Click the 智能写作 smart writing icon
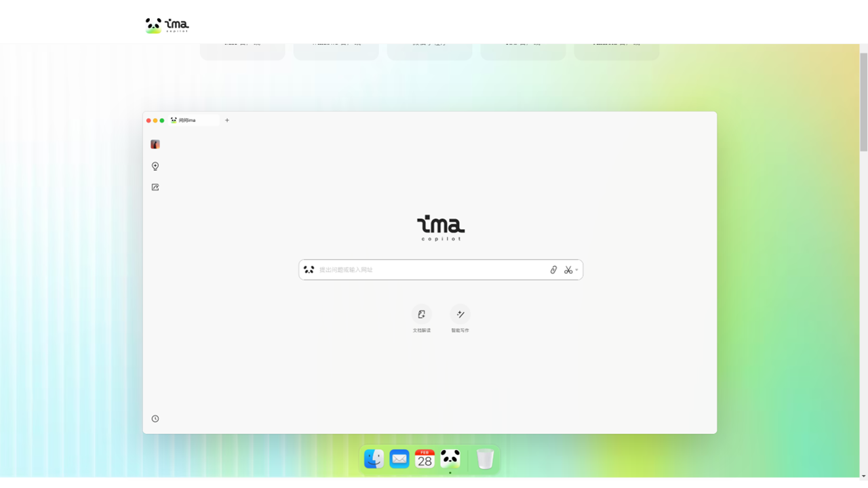Viewport: 868px width, 488px height. [460, 314]
